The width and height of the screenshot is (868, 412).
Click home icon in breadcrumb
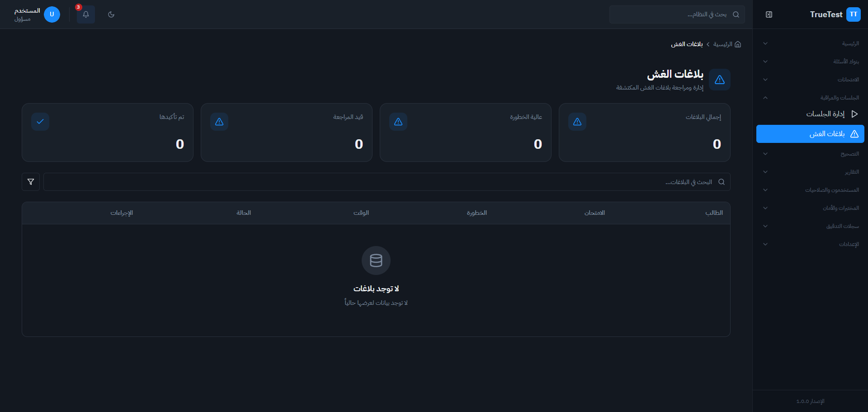coord(738,44)
